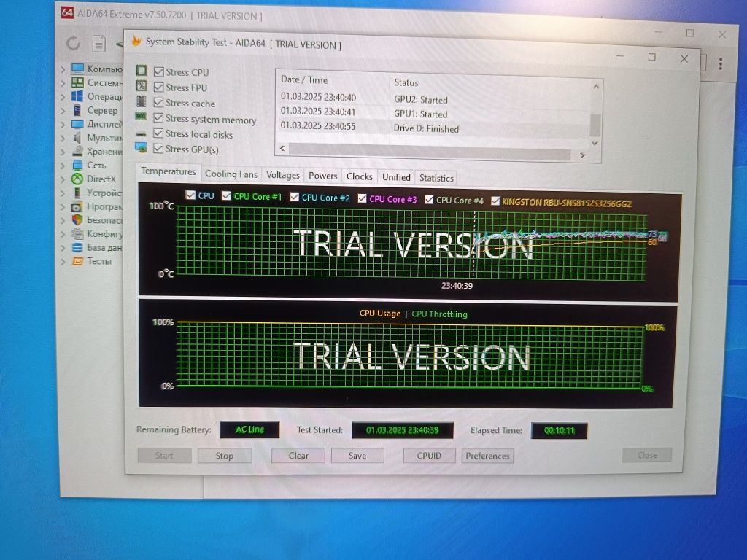The height and width of the screenshot is (560, 747).
Task: Click the Тесты benchmark icon
Action: 77,261
